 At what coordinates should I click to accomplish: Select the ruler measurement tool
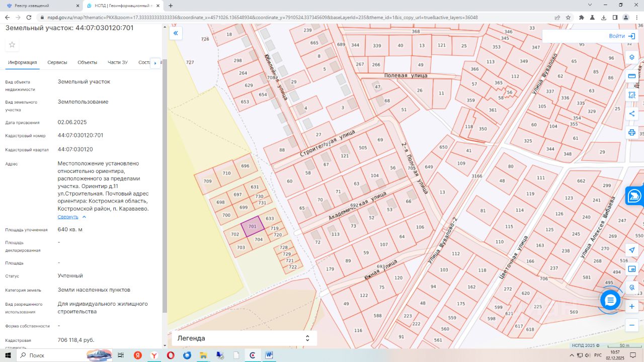[x=632, y=76]
